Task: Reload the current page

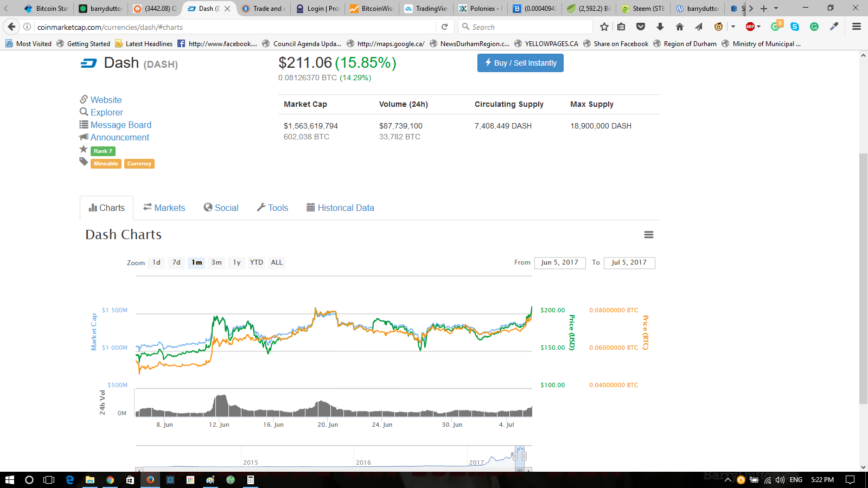Action: pyautogui.click(x=444, y=27)
